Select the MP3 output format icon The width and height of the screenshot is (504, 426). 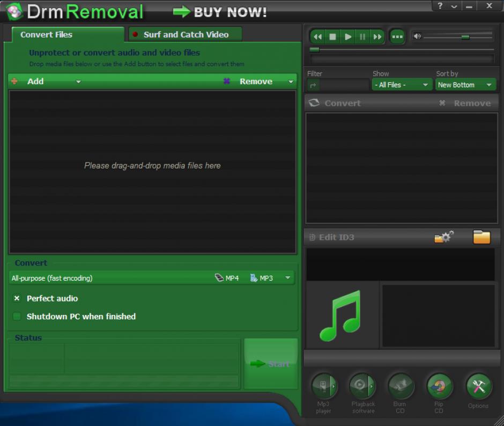click(261, 278)
